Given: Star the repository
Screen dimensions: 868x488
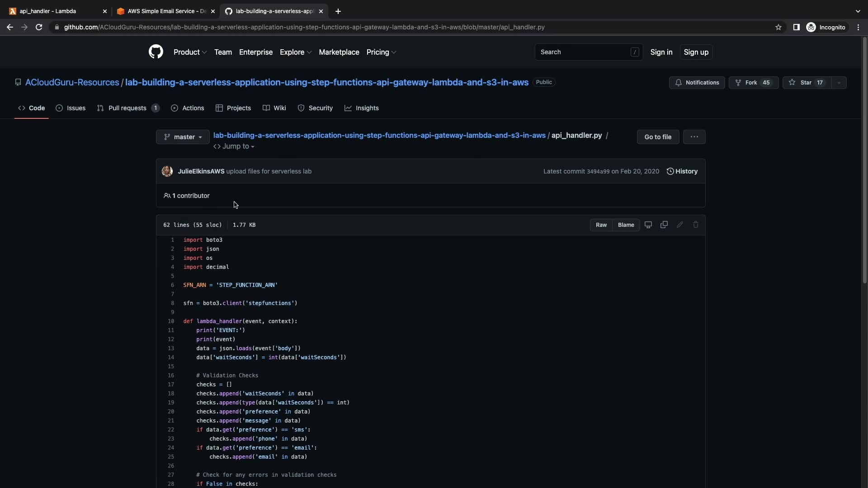Looking at the screenshot, I should point(806,83).
